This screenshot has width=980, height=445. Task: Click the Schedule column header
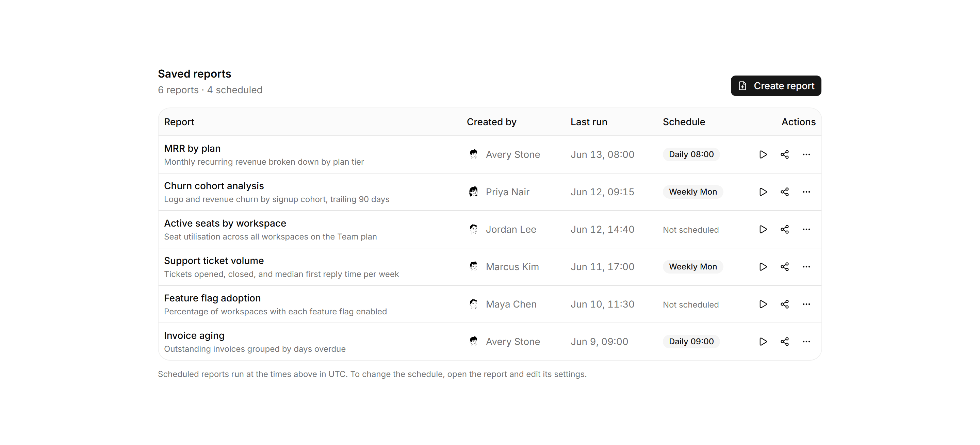[684, 122]
